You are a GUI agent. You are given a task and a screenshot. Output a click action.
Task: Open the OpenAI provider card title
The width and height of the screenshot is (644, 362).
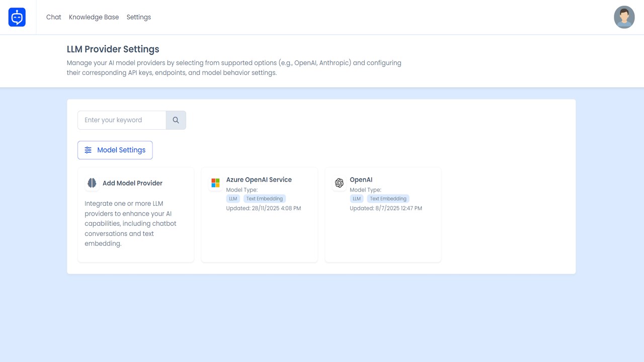(361, 179)
